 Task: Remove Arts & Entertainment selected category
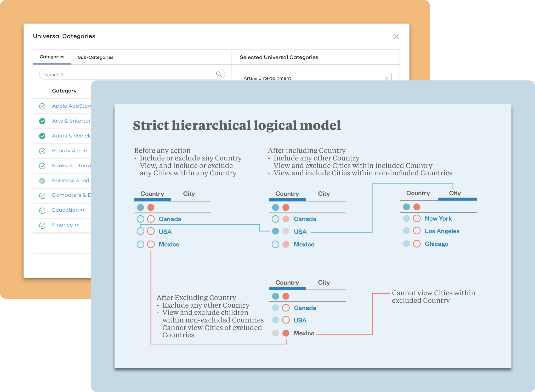coord(386,78)
